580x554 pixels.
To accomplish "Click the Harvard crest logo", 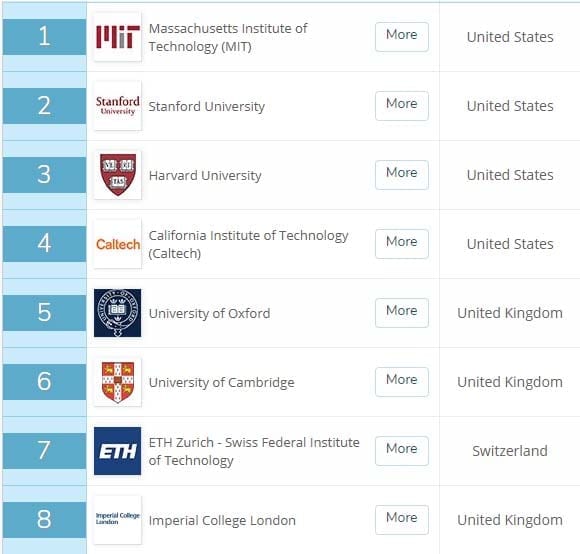I will click(x=118, y=175).
